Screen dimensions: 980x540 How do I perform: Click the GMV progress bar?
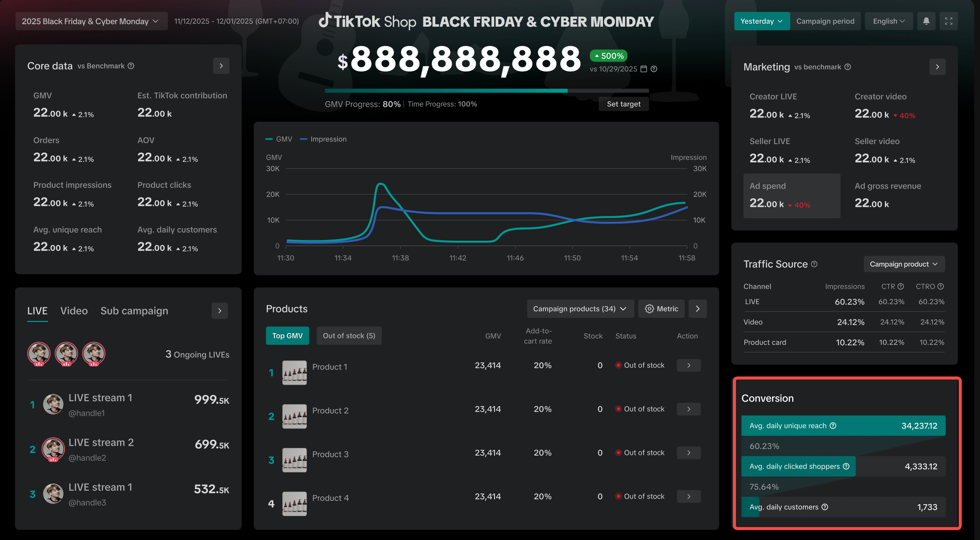486,91
